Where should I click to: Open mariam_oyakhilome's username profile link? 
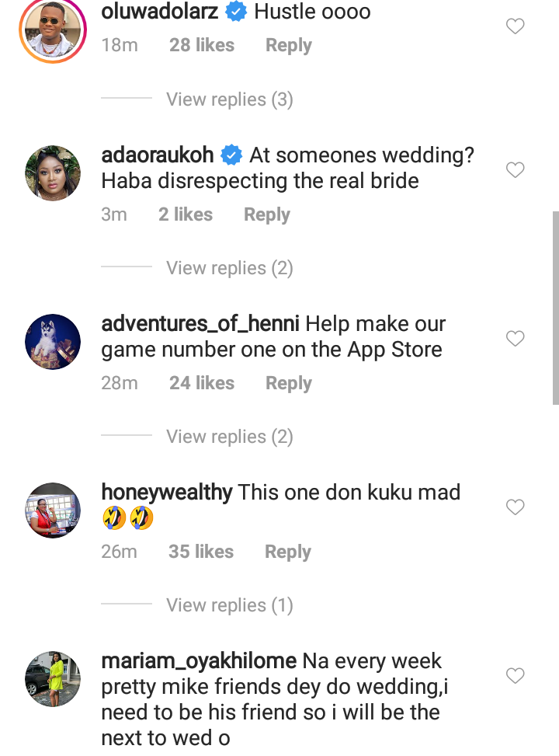click(x=199, y=661)
